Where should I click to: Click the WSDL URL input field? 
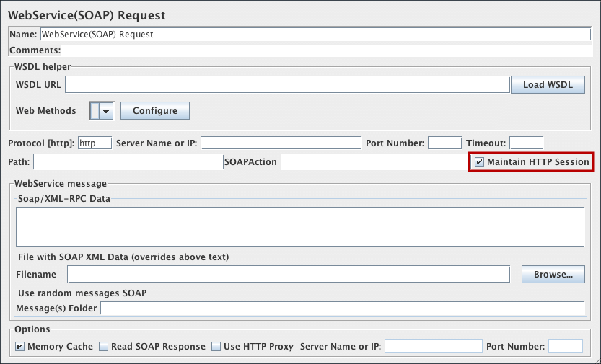click(287, 85)
